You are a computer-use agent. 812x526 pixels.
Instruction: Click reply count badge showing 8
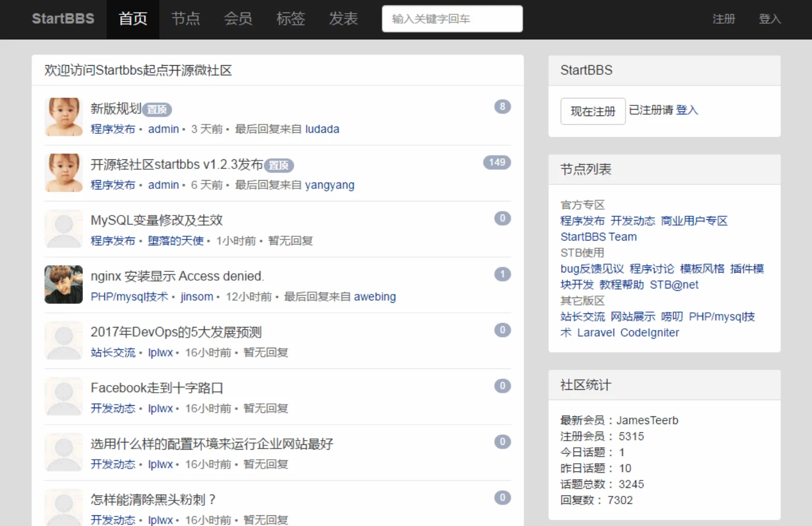pos(502,107)
